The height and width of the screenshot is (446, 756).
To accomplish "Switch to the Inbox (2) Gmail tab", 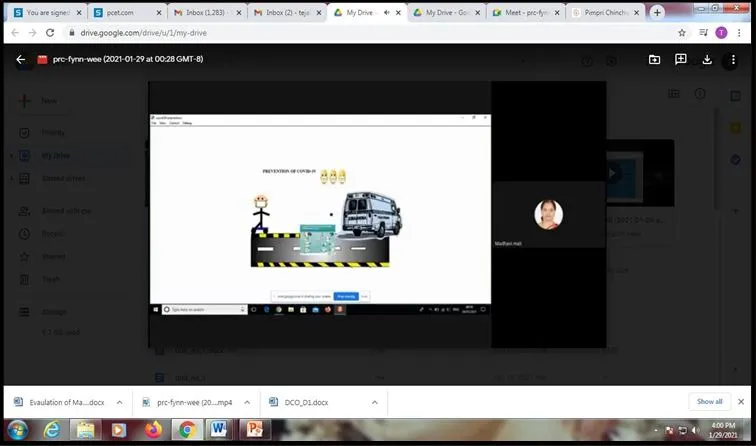I will click(x=287, y=13).
